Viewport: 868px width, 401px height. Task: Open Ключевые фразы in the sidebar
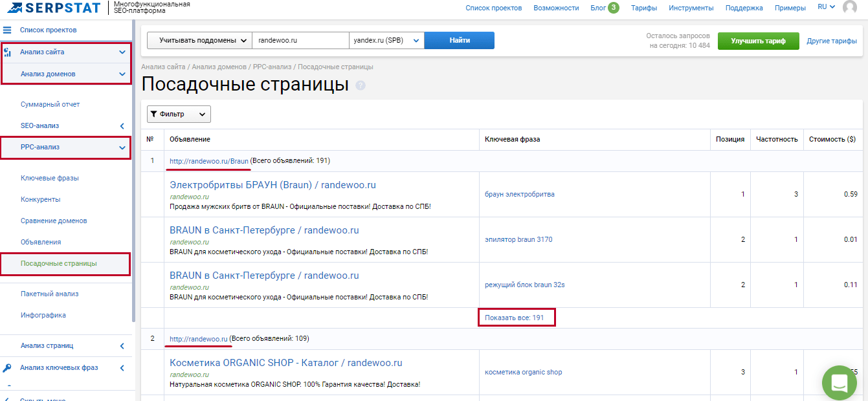49,178
